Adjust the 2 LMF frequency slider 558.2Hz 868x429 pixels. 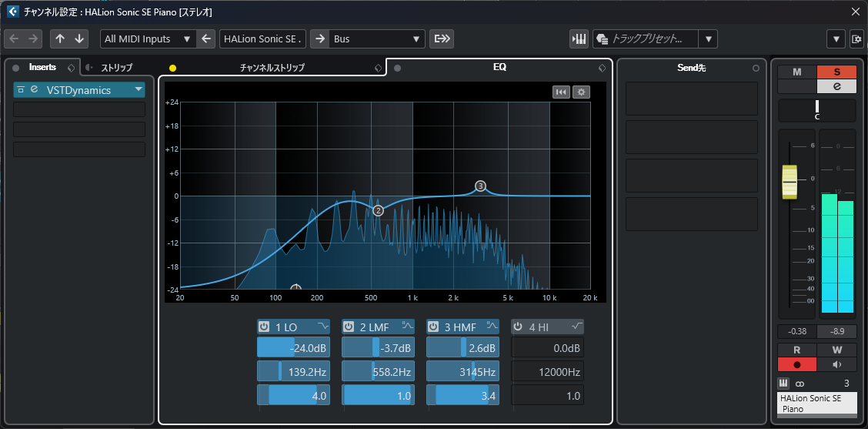[x=378, y=371]
